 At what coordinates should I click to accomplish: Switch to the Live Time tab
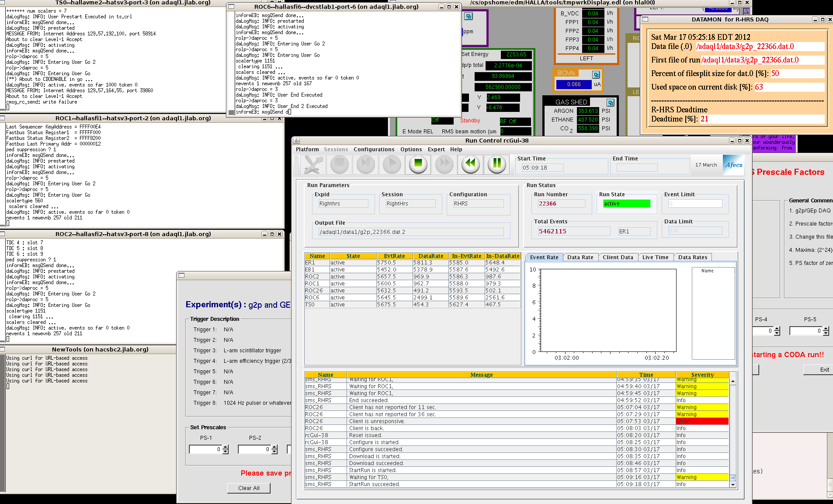[x=656, y=257]
